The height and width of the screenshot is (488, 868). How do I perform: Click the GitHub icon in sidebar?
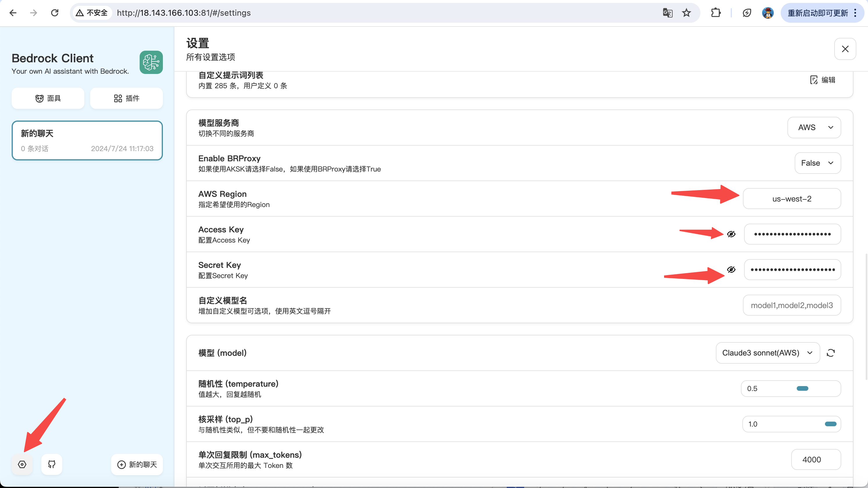pyautogui.click(x=51, y=464)
